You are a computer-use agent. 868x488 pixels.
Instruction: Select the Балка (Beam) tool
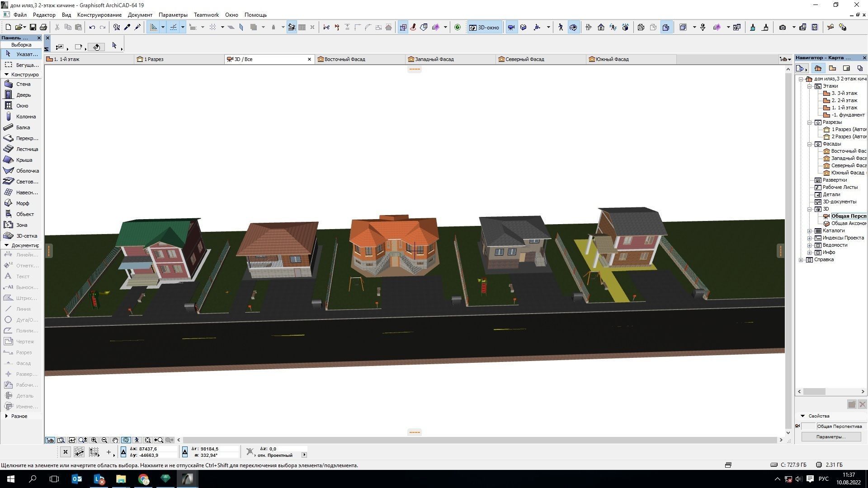point(21,127)
